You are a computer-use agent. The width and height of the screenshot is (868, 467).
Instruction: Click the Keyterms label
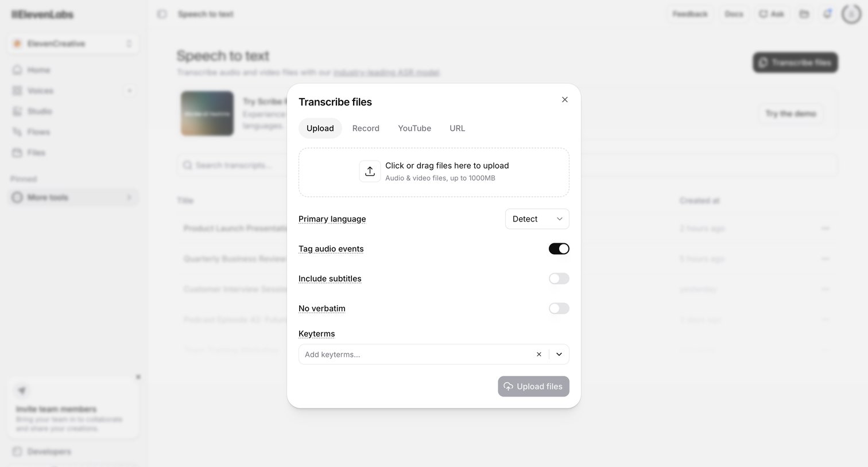click(317, 334)
